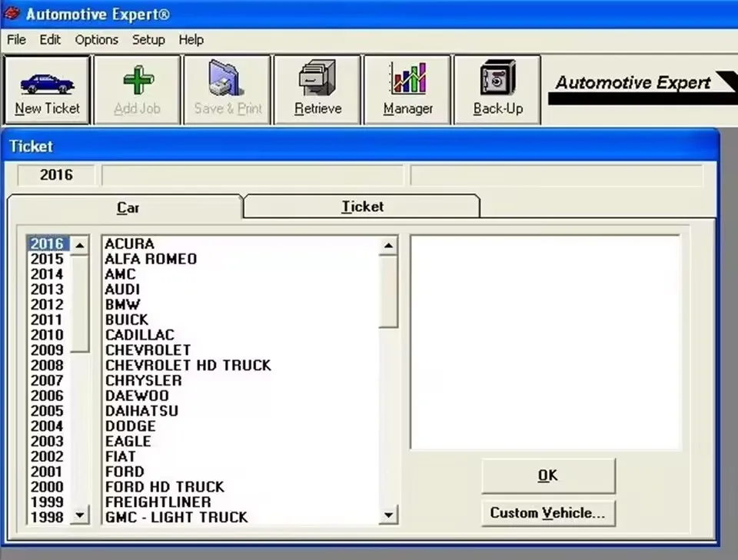Launch the Back-Up function
This screenshot has width=738, height=560.
pyautogui.click(x=497, y=88)
